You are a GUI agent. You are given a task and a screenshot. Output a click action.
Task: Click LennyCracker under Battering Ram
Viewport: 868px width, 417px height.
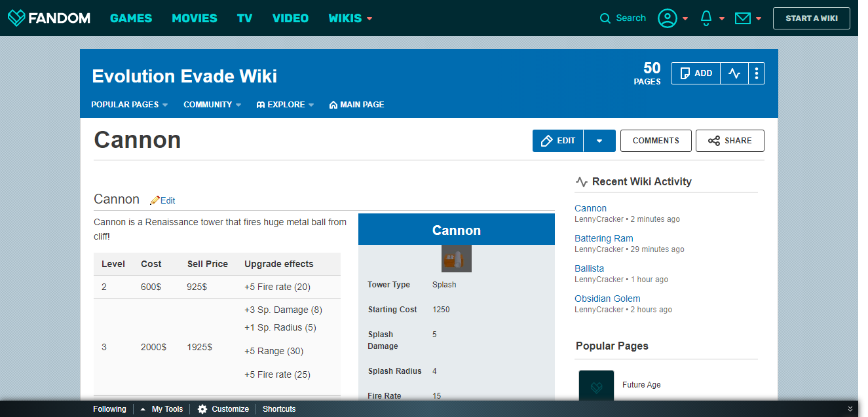click(599, 249)
